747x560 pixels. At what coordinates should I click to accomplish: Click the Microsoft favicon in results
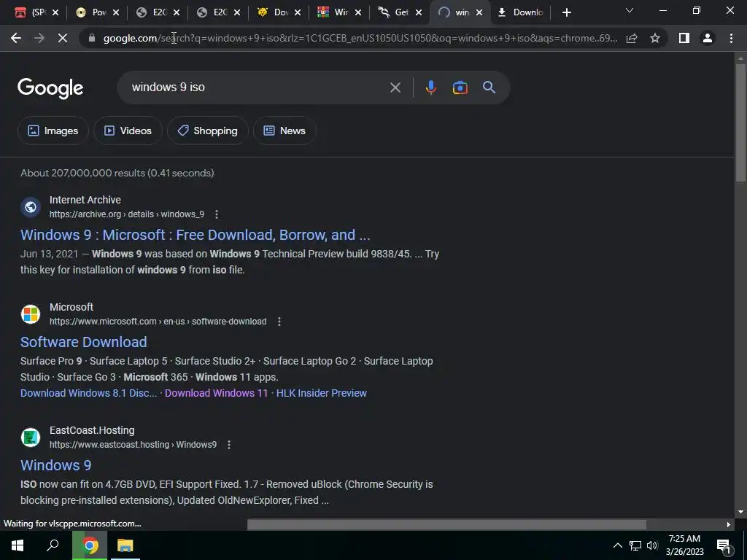pyautogui.click(x=31, y=314)
